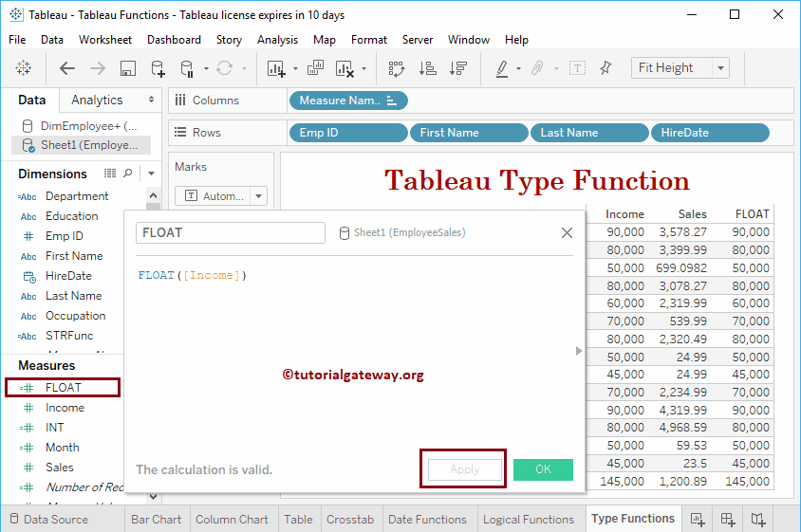Click the Highlight pen icon

502,68
